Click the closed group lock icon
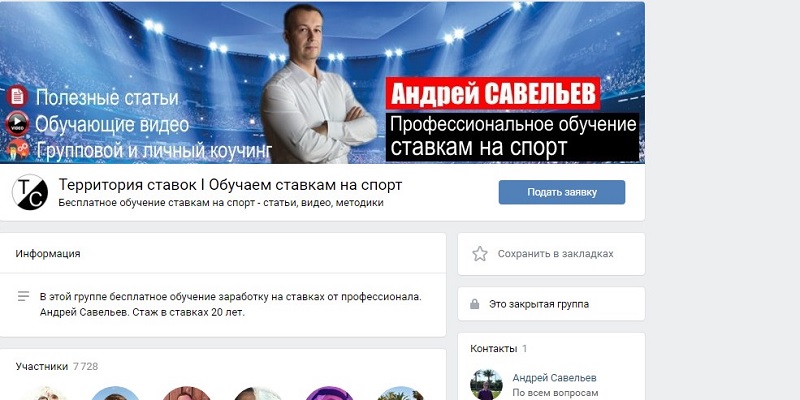 point(474,304)
